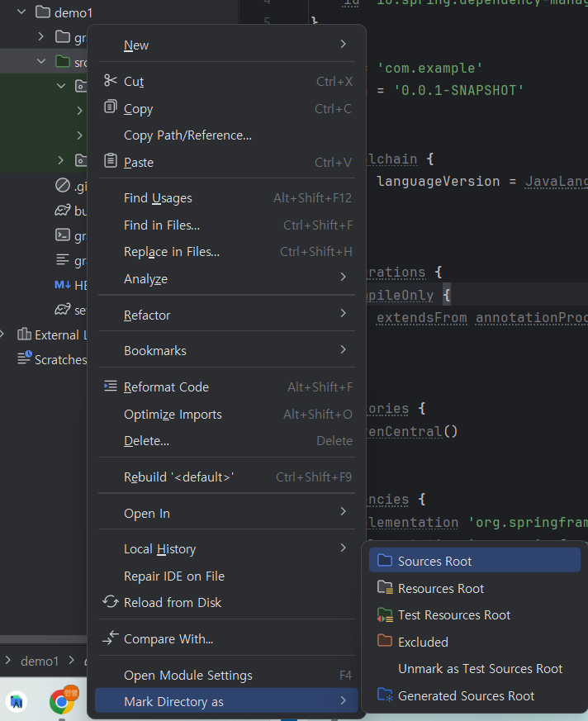Click the green src folder icon
588x721 pixels.
click(x=63, y=61)
